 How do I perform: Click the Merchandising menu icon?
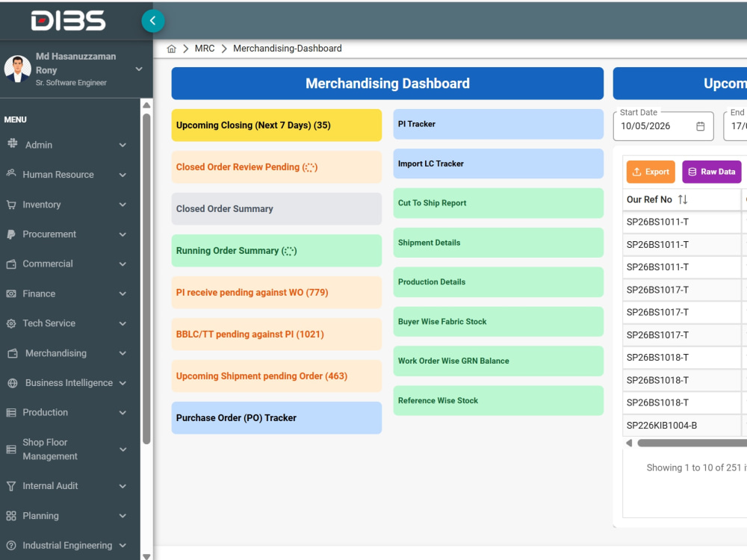[13, 353]
